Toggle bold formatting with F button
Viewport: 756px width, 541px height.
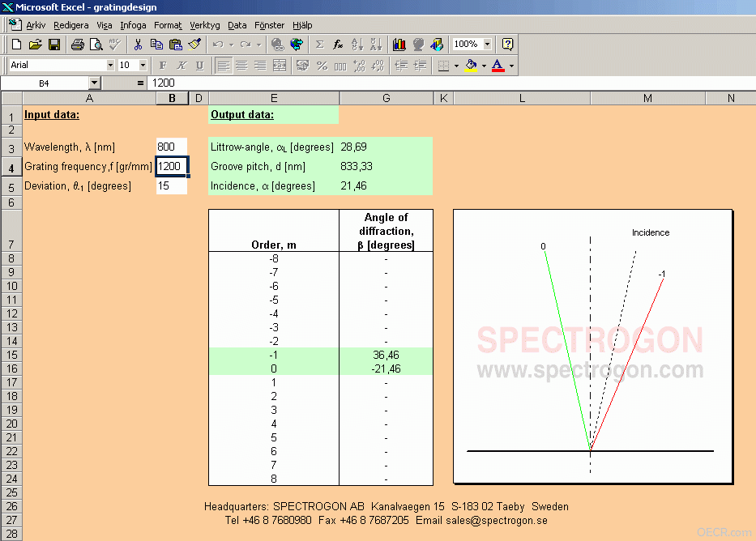tap(163, 65)
